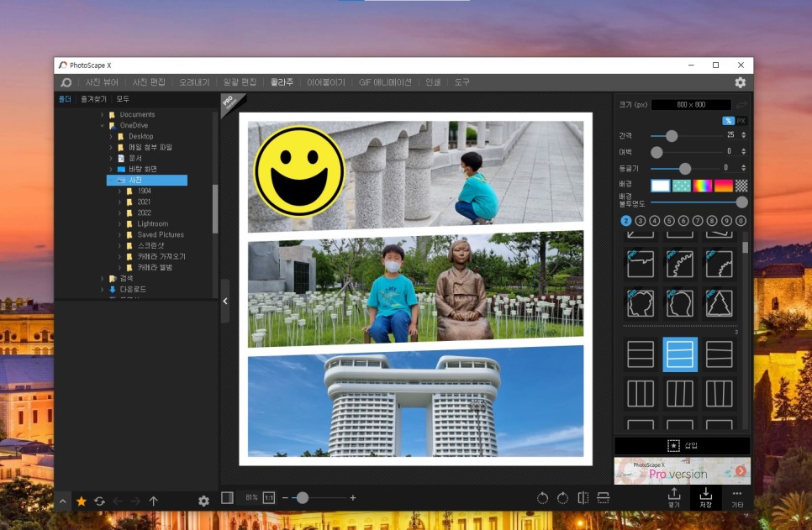Click the 열기 open icon

pyautogui.click(x=674, y=497)
